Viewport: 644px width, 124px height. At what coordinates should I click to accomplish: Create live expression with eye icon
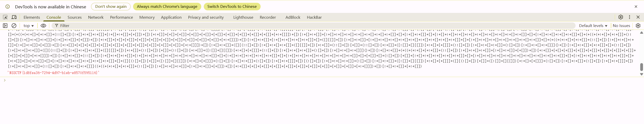[x=43, y=26]
